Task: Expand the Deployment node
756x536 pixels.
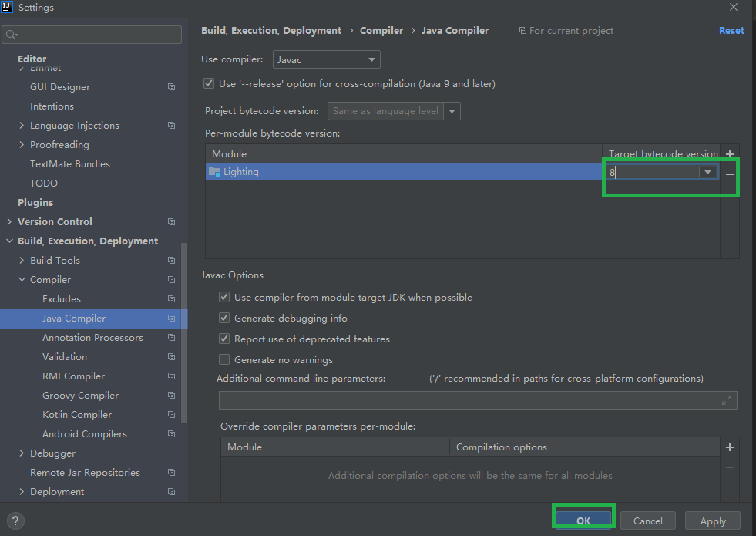Action: (x=22, y=492)
